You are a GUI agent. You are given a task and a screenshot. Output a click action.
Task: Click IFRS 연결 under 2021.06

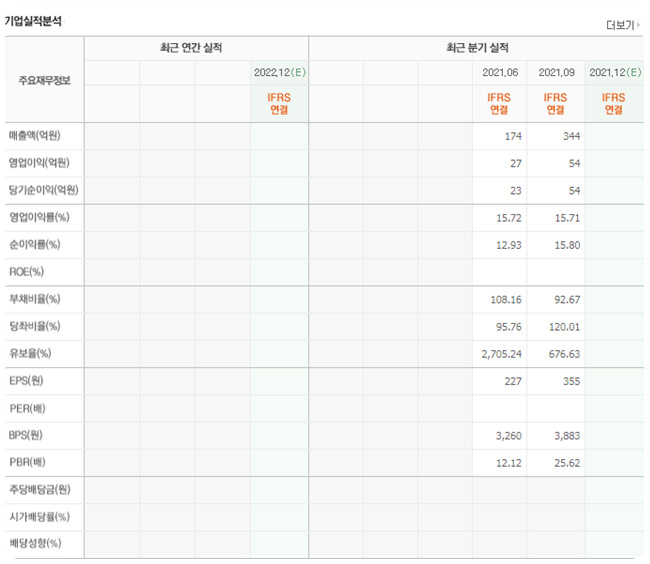pos(499,104)
